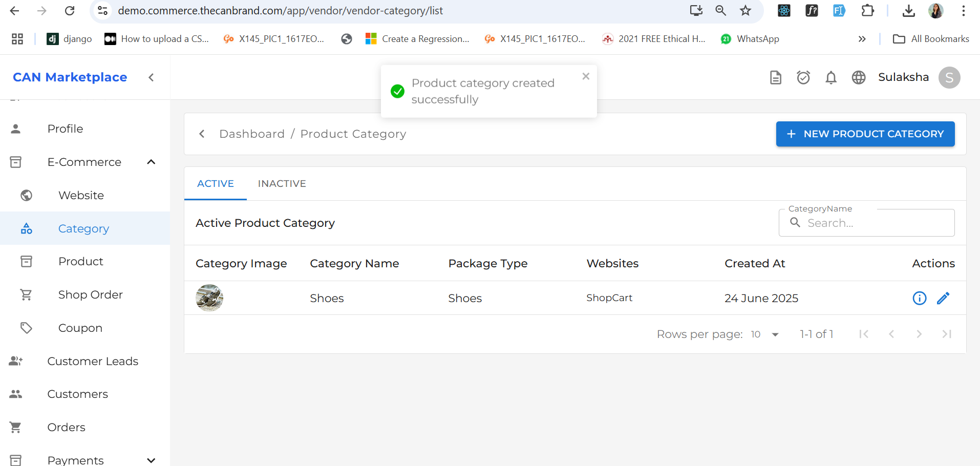Click the install app icon in address bar
This screenshot has height=466, width=980.
pos(696,11)
